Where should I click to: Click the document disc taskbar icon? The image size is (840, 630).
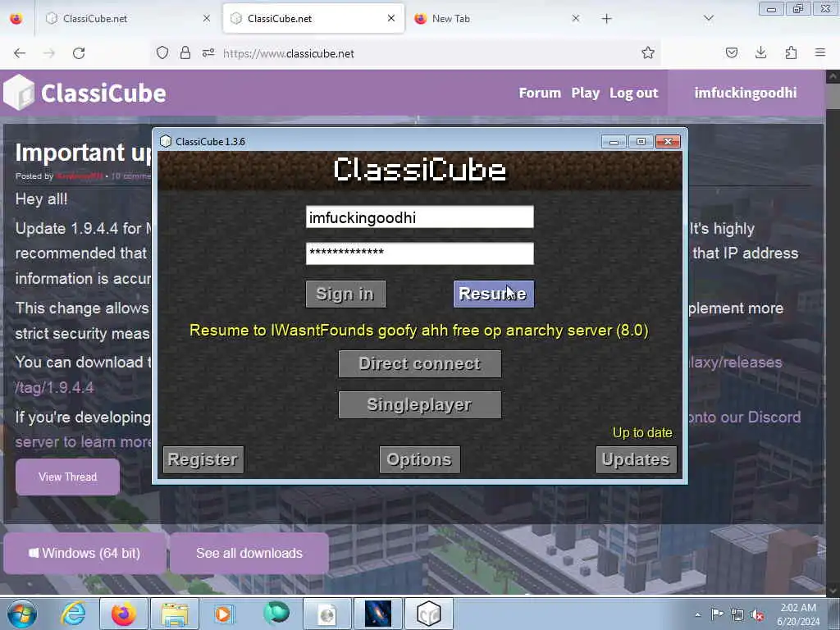click(326, 614)
